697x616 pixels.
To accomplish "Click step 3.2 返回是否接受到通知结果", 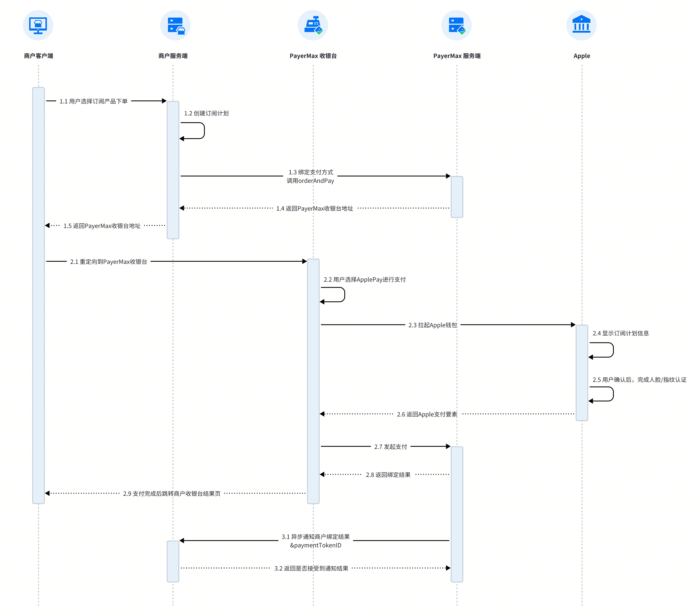I will pyautogui.click(x=311, y=568).
